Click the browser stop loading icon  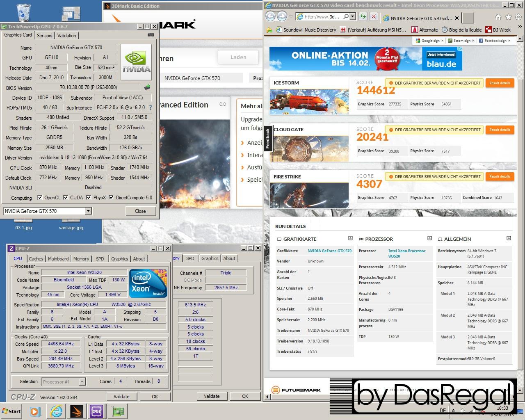tap(373, 17)
